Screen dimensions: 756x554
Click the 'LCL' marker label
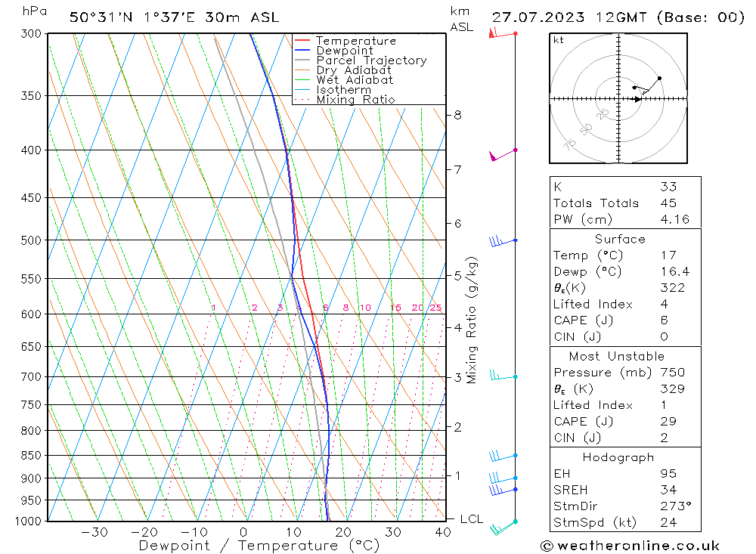[472, 518]
